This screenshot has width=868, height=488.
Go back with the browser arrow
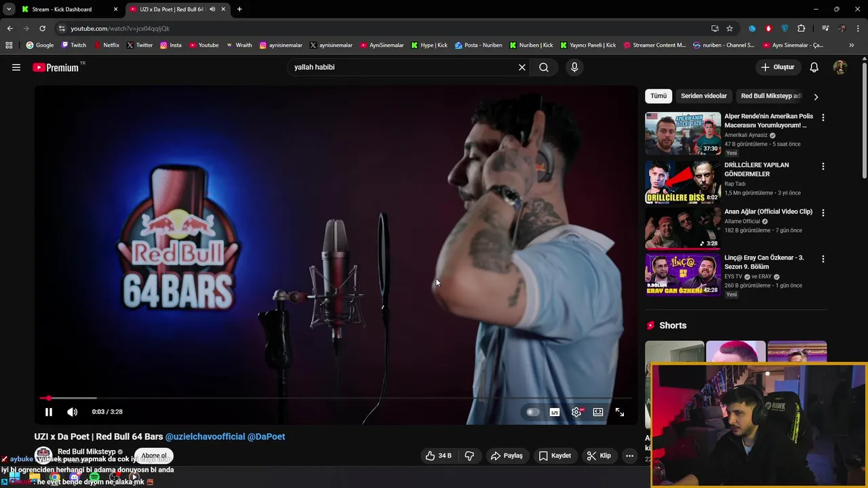(9, 28)
